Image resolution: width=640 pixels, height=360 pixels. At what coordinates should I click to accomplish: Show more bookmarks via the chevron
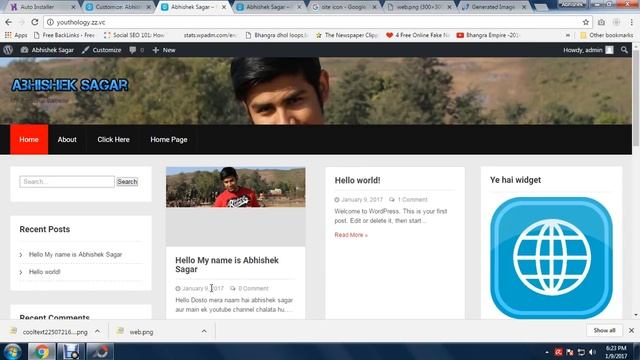click(568, 35)
